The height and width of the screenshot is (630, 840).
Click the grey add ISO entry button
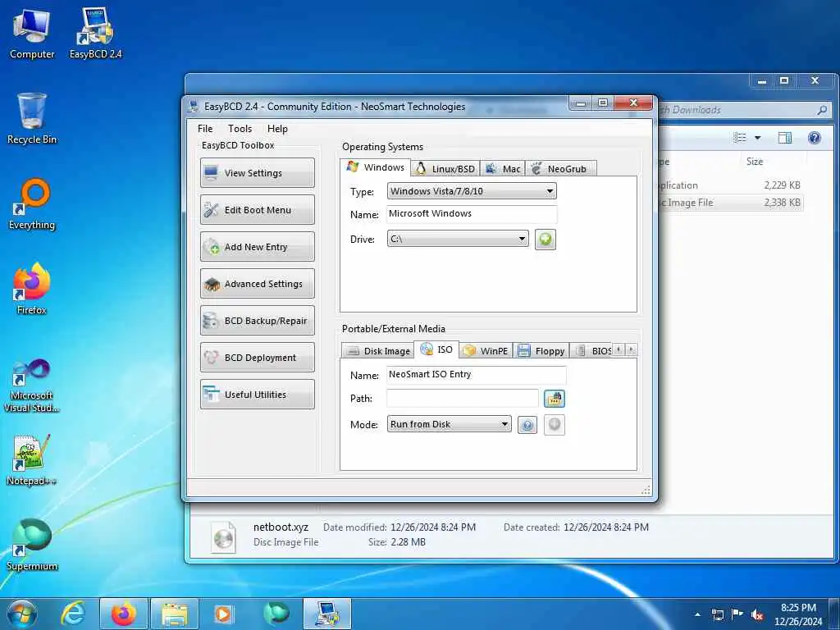(555, 425)
